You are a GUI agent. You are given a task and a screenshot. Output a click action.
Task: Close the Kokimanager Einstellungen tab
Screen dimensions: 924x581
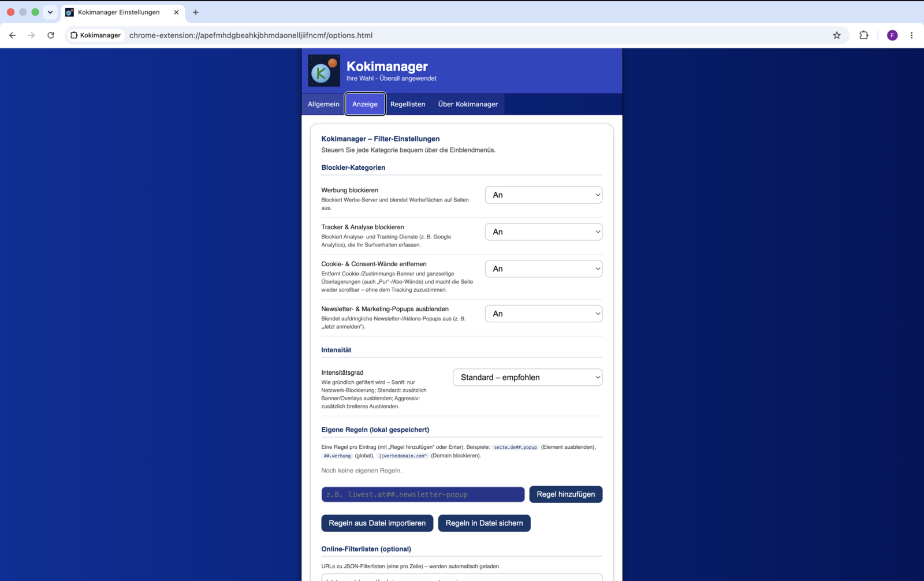[176, 12]
